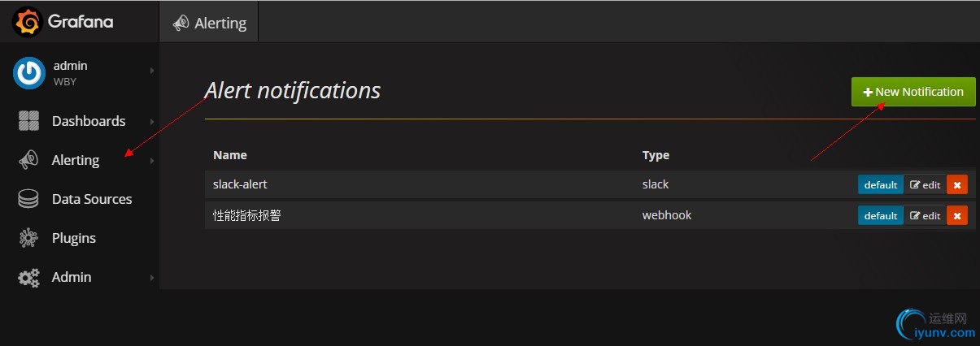
Task: Click the Plugins icon in sidebar
Action: pos(28,238)
